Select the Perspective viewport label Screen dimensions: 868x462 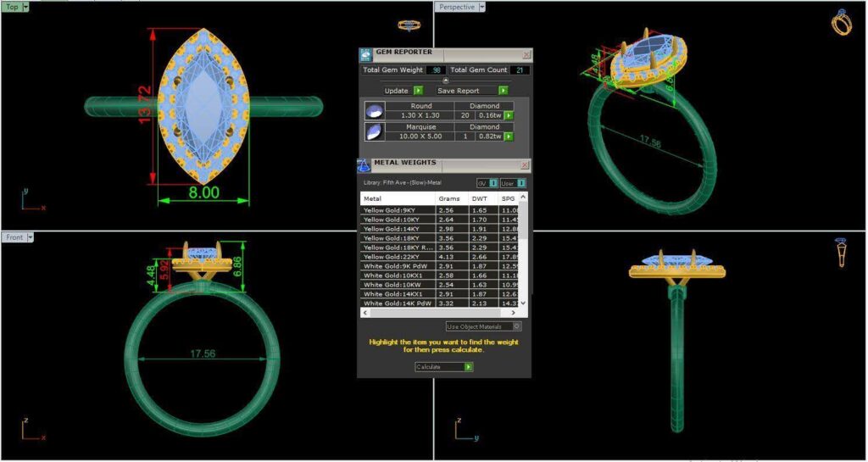coord(457,7)
